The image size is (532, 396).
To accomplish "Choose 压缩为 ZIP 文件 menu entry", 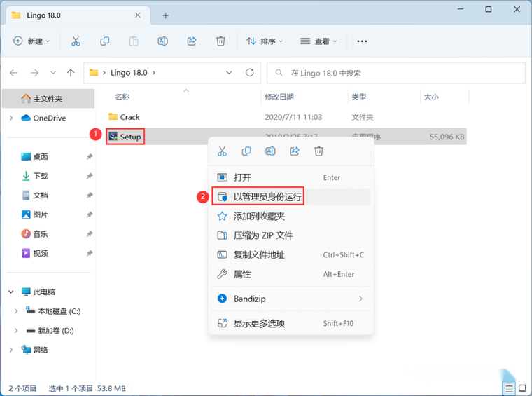I will (x=291, y=235).
